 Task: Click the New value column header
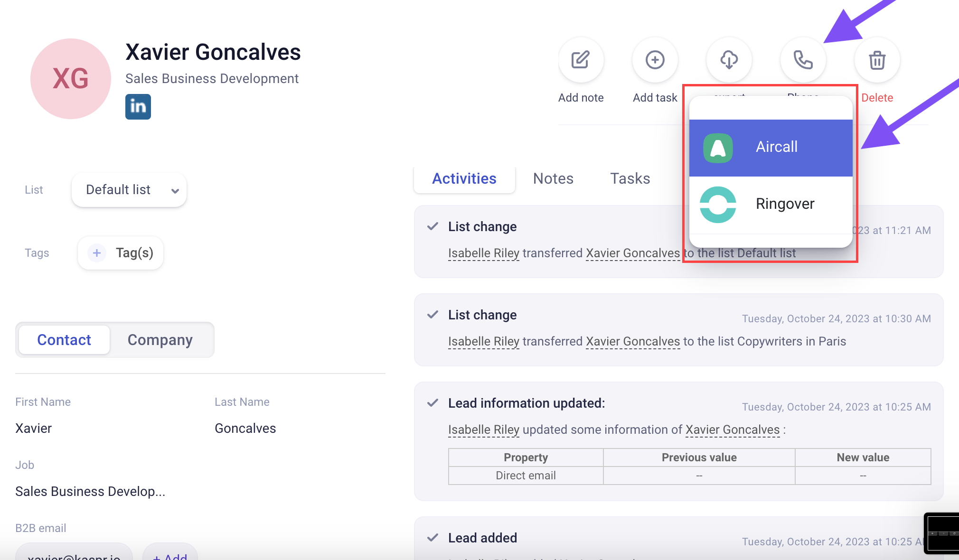(863, 457)
